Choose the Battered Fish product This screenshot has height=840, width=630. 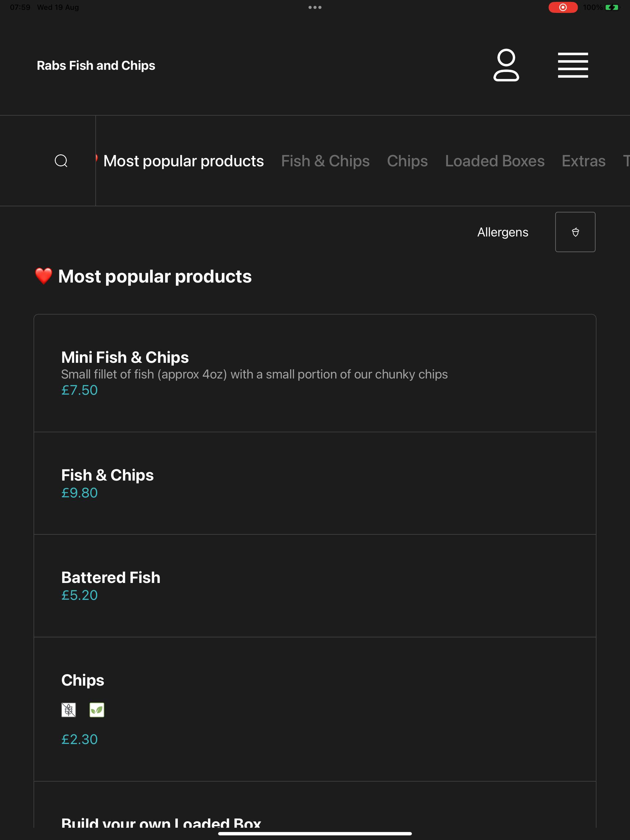click(x=315, y=585)
